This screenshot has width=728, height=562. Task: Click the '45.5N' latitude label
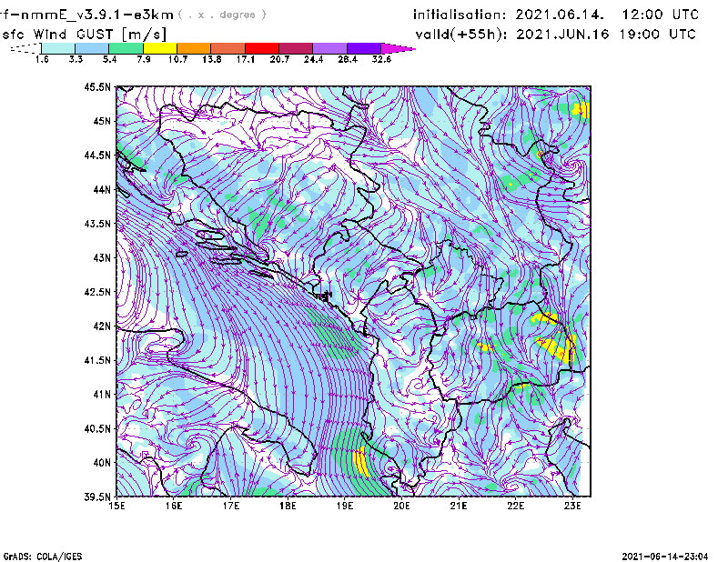click(x=97, y=87)
